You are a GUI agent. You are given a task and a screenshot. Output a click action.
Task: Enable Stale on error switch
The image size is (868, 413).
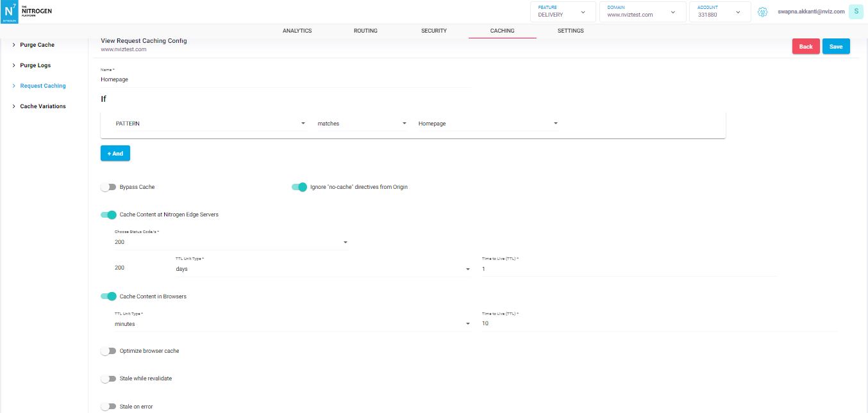(108, 406)
